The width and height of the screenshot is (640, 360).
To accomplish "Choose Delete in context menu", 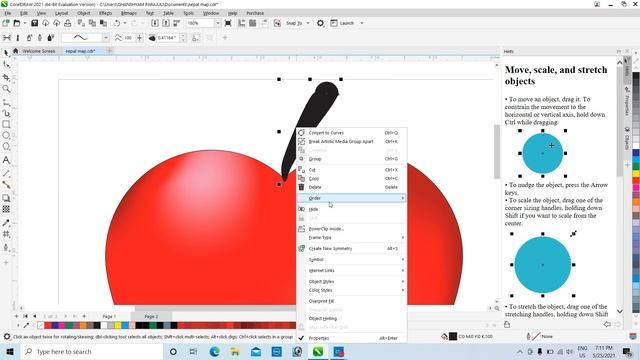I will (x=351, y=187).
